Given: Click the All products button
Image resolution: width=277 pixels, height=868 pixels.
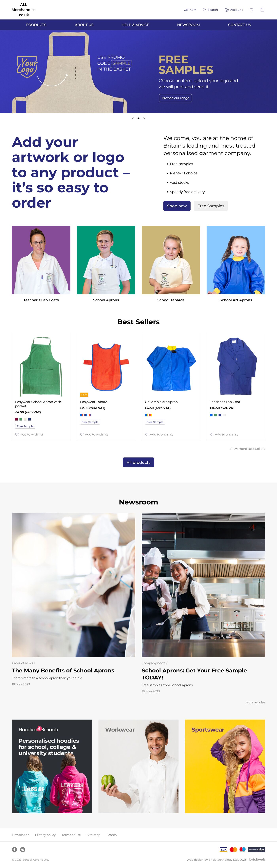Looking at the screenshot, I should tap(138, 462).
